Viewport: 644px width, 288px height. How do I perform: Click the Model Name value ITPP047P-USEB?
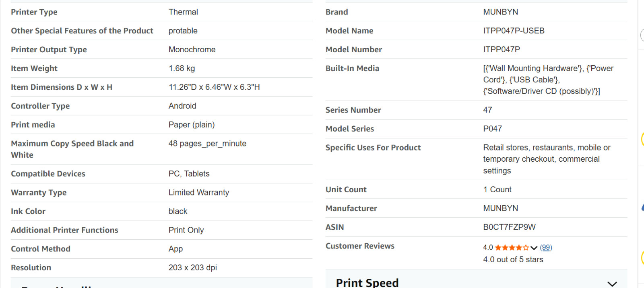point(514,31)
